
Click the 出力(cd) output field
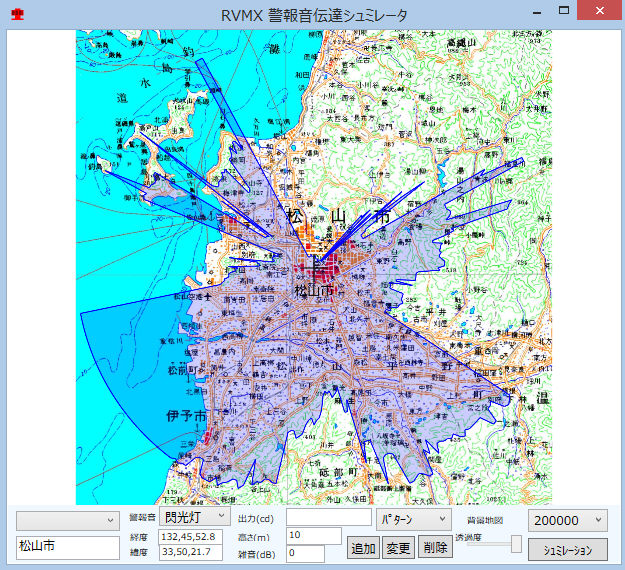(x=328, y=518)
